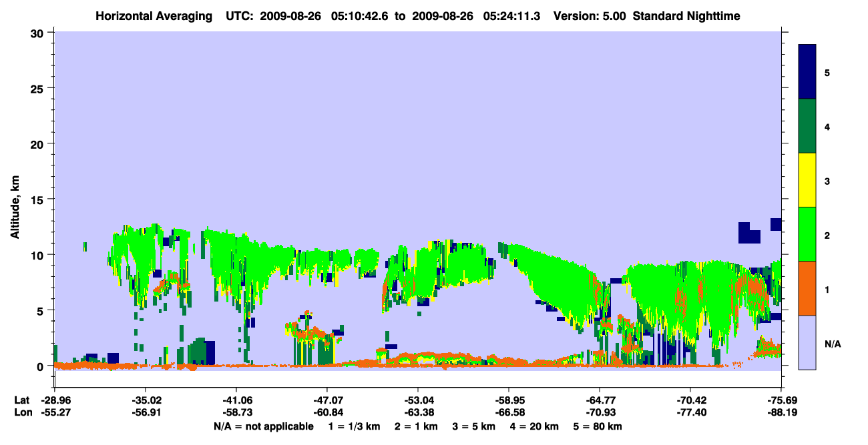This screenshot has width=868, height=445.
Task: Click latitude value -47.07
Action: pos(327,400)
